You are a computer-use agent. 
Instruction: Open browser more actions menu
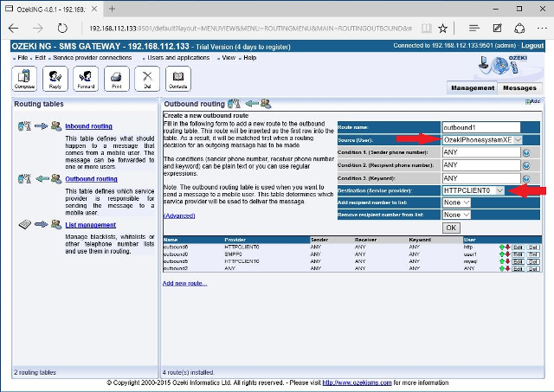coord(542,29)
